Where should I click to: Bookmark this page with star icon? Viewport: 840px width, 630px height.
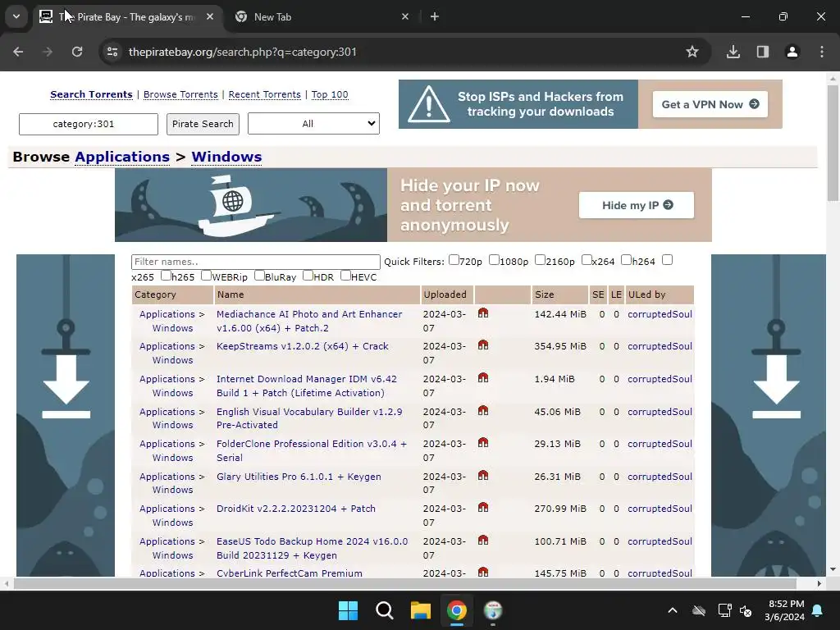tap(692, 52)
